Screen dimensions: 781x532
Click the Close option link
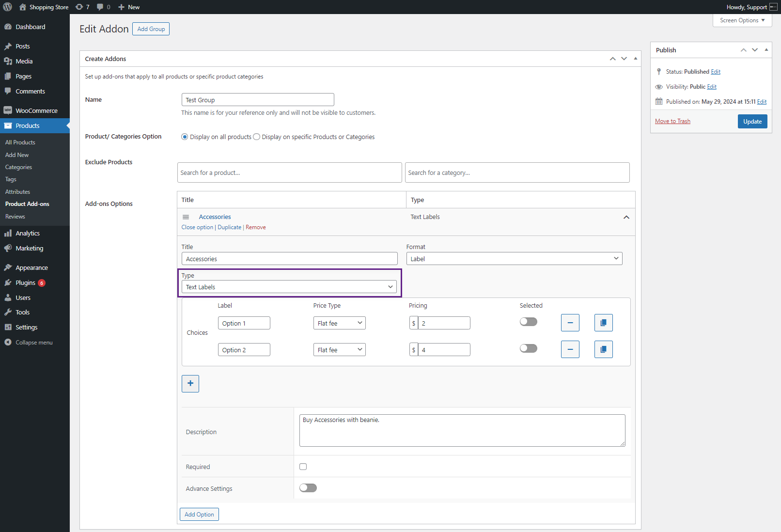tap(197, 227)
